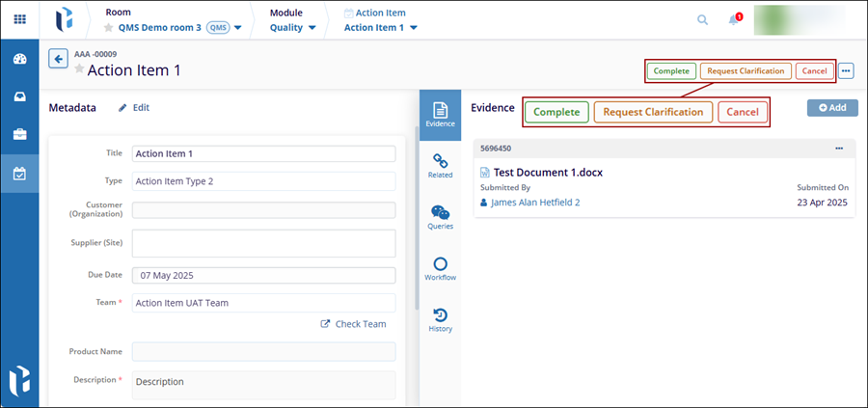Viewport: 868px width, 408px height.
Task: Click the back arrow button
Action: pos(59,59)
